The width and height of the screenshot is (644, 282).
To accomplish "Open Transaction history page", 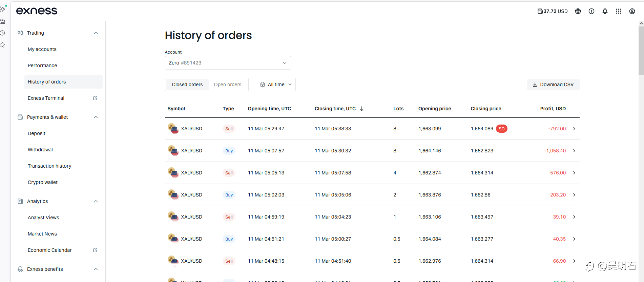I will point(49,166).
